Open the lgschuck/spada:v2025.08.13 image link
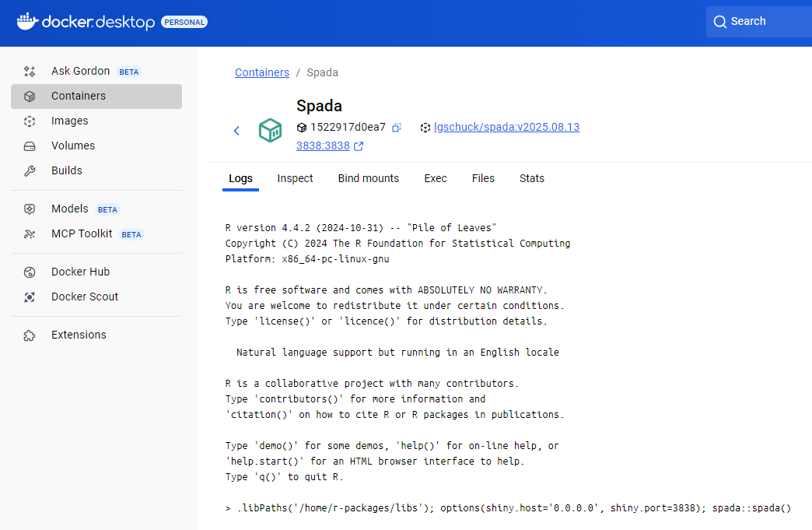Image resolution: width=812 pixels, height=530 pixels. [506, 127]
